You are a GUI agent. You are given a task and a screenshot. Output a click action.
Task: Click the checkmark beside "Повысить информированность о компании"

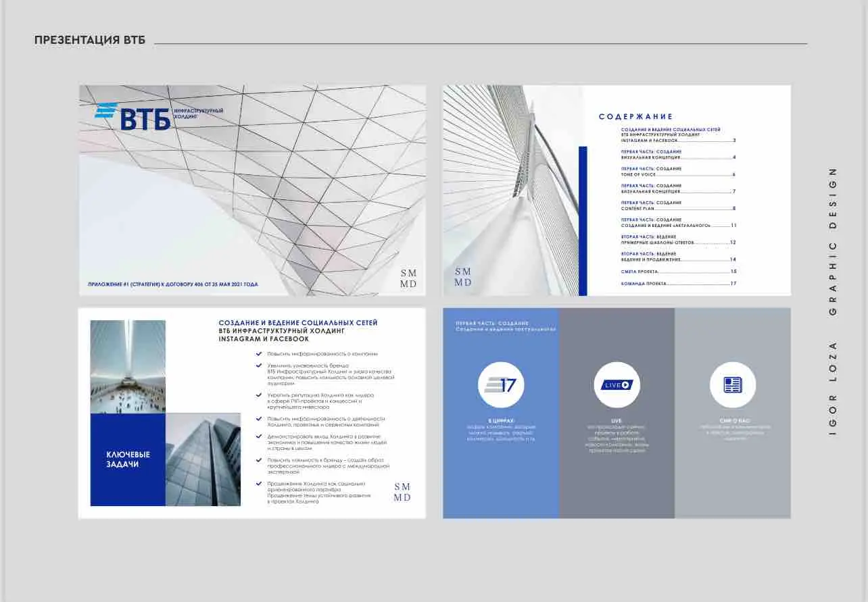pyautogui.click(x=259, y=353)
